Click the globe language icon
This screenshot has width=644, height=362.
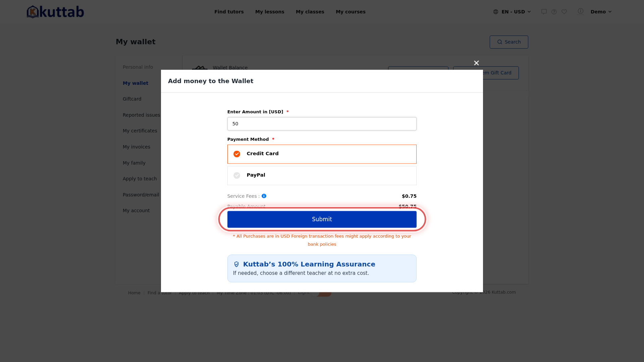point(496,12)
